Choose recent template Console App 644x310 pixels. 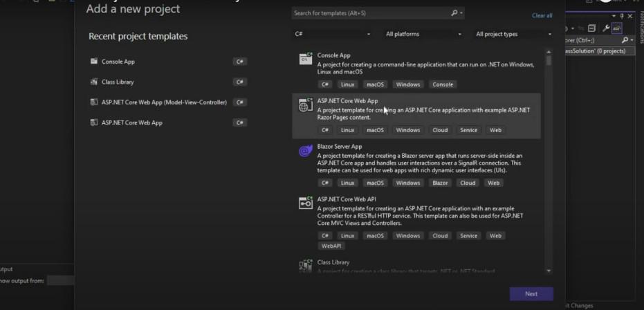coord(168,62)
